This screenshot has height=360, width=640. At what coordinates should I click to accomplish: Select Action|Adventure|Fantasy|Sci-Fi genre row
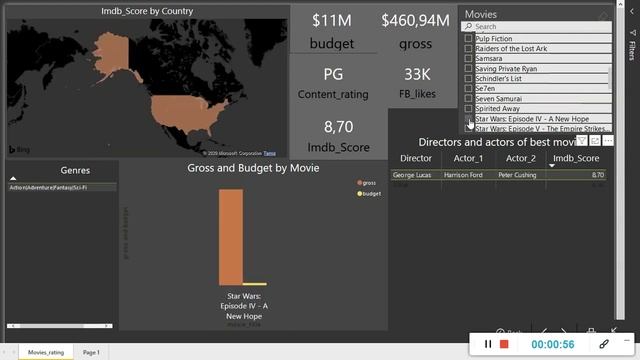(x=62, y=188)
